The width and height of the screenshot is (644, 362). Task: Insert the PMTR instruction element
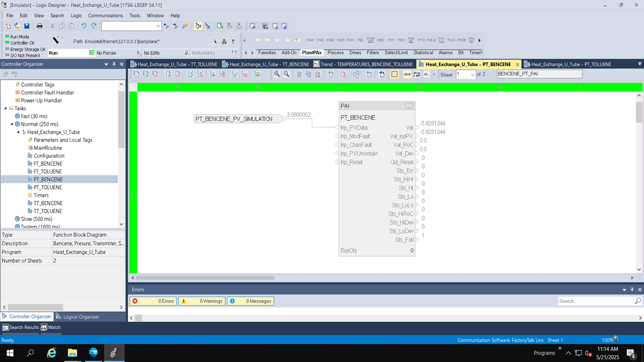(462, 40)
